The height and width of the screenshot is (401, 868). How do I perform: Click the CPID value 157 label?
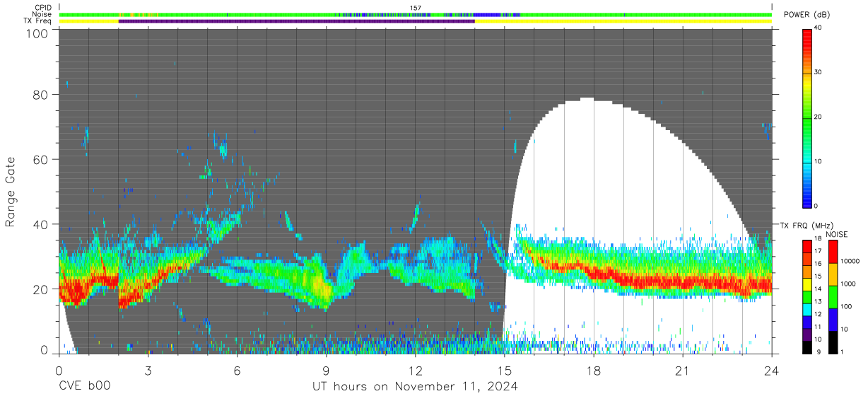coord(416,8)
